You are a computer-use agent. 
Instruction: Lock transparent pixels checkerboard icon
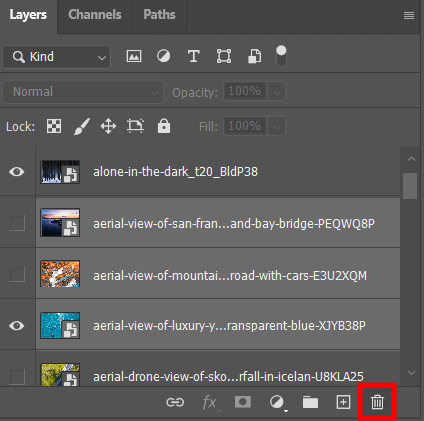pos(54,126)
